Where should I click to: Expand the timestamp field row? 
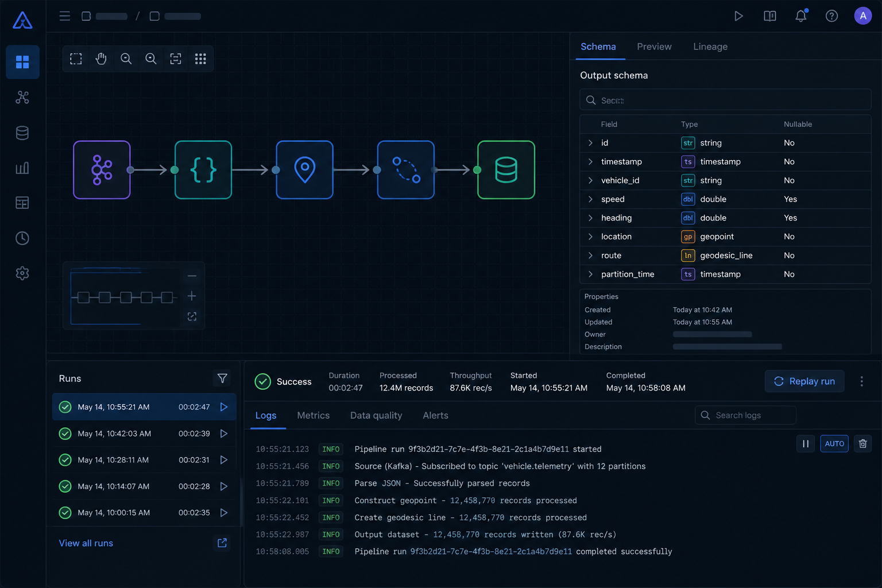(x=590, y=162)
